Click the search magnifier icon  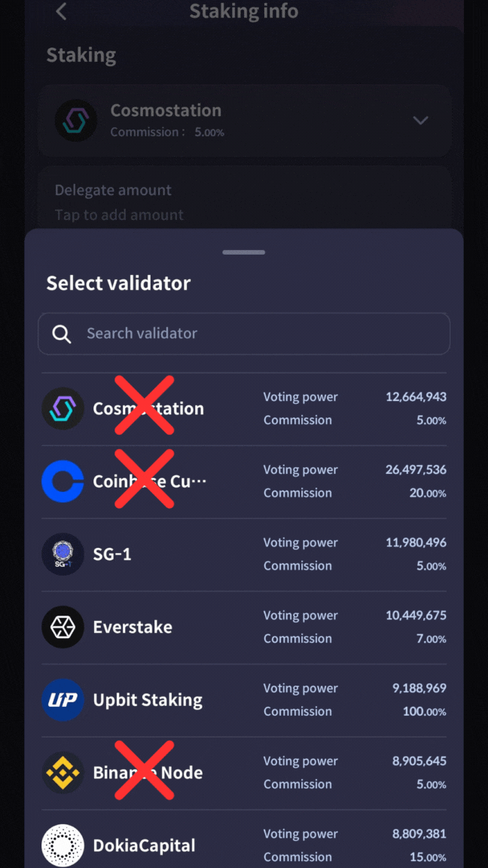62,334
